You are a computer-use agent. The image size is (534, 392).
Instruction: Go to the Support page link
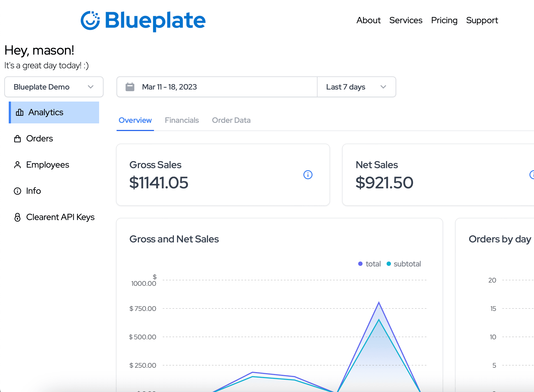(482, 20)
